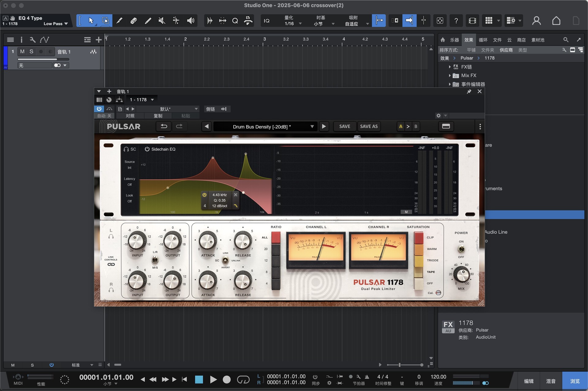Select the Line draw tool
Image resolution: width=588 pixels, height=391 pixels.
click(x=148, y=20)
